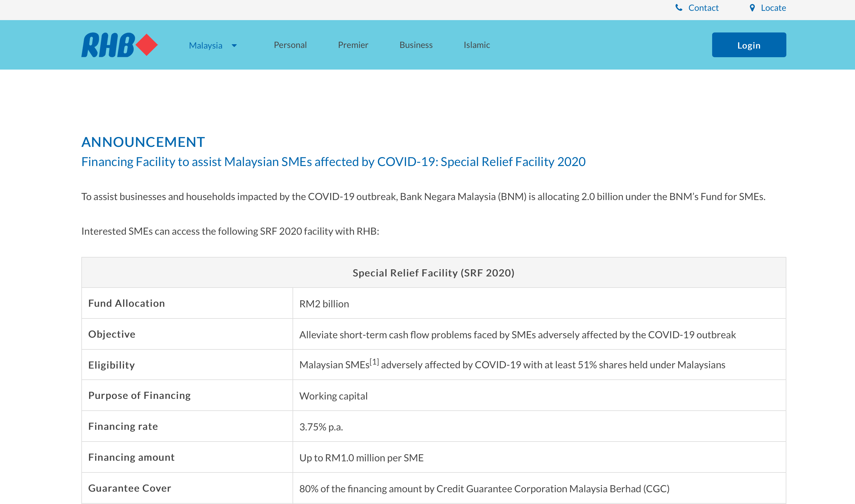Image resolution: width=855 pixels, height=504 pixels.
Task: Select the Fund Allocation row label
Action: [x=127, y=303]
